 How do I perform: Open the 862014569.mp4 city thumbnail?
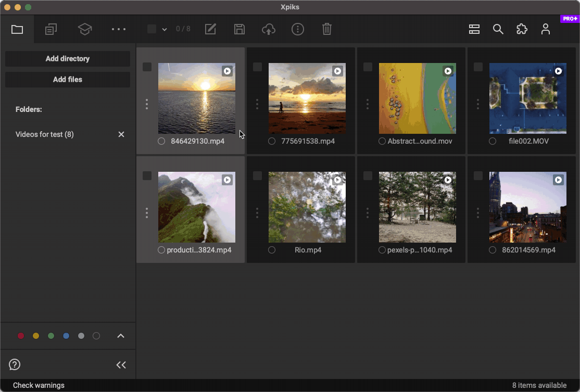(x=527, y=207)
